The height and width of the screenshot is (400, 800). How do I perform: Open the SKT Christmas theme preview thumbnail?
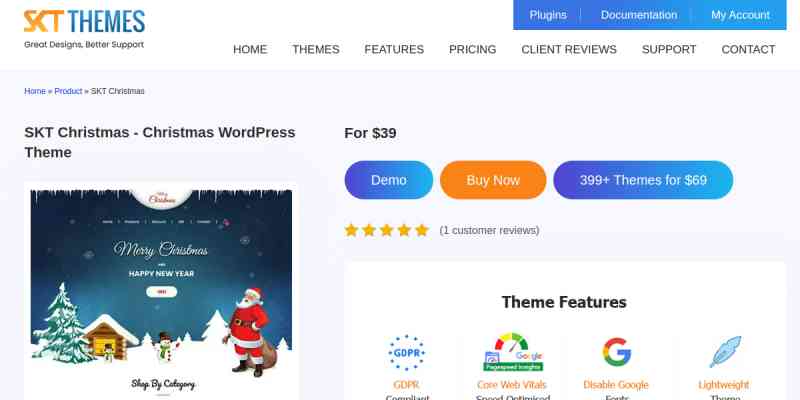[x=161, y=292]
